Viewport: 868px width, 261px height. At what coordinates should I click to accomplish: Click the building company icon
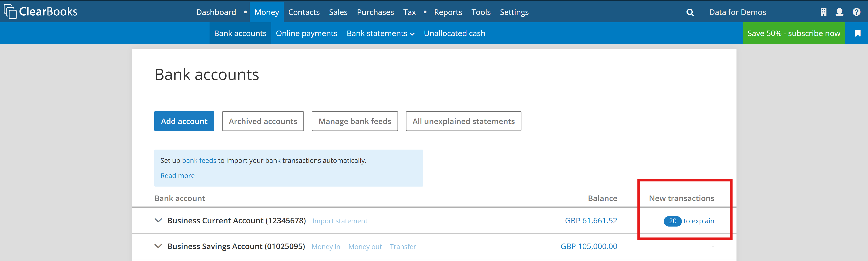(x=823, y=12)
